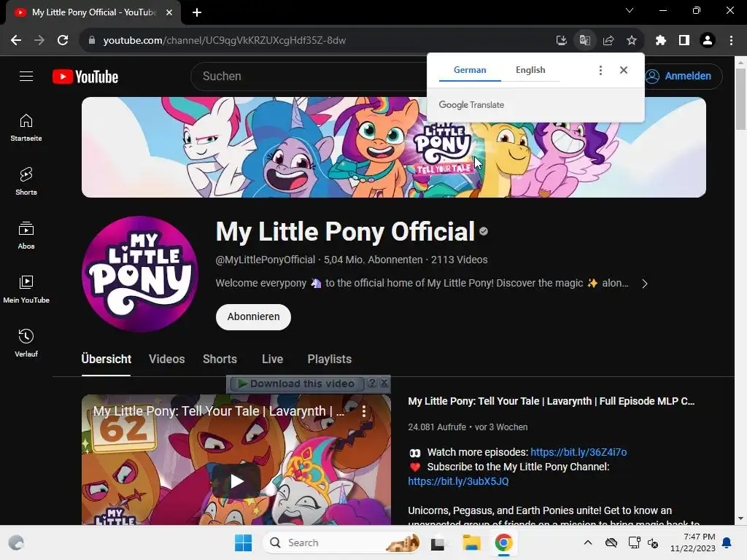Click the page vertical scrollbar
This screenshot has width=747, height=560.
click(x=740, y=100)
